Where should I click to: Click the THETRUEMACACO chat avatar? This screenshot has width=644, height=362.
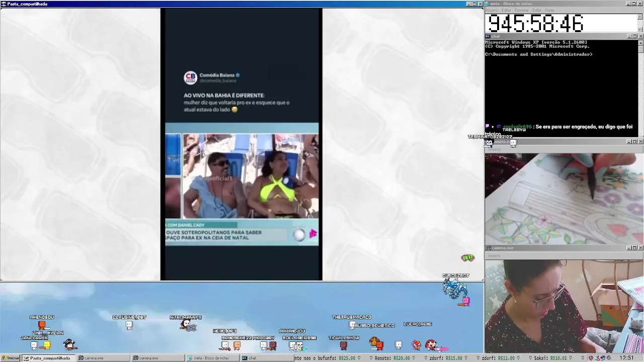[x=352, y=325]
